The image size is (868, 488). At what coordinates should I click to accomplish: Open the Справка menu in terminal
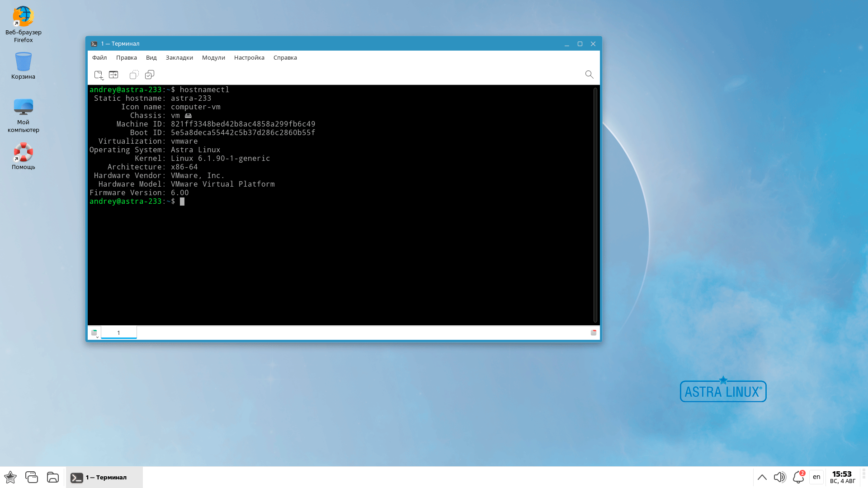(x=285, y=57)
